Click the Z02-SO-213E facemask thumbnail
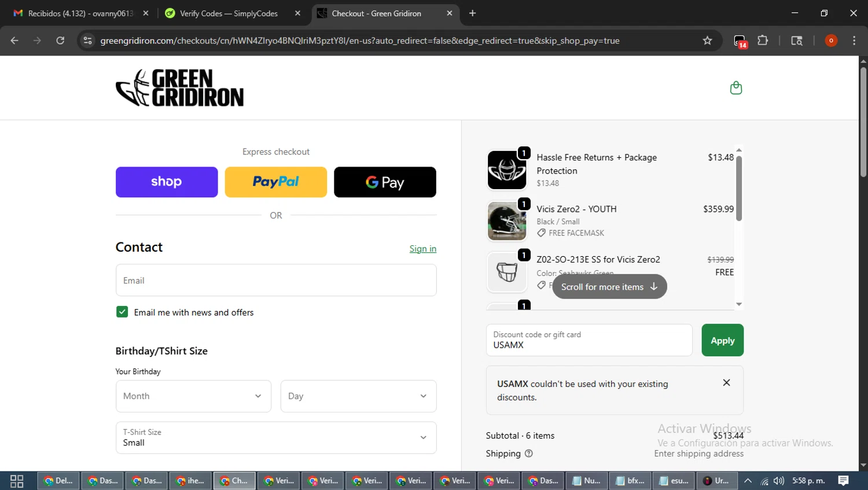868x490 pixels. tap(507, 272)
